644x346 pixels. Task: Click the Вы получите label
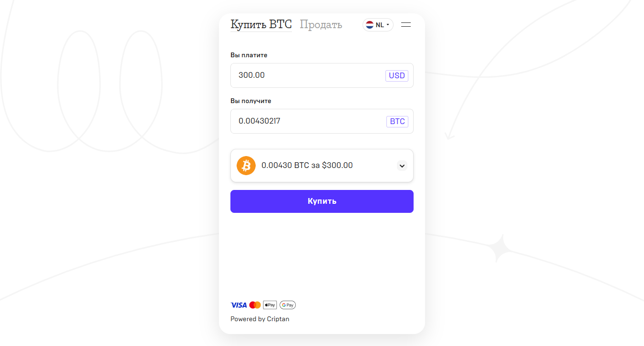pyautogui.click(x=251, y=101)
